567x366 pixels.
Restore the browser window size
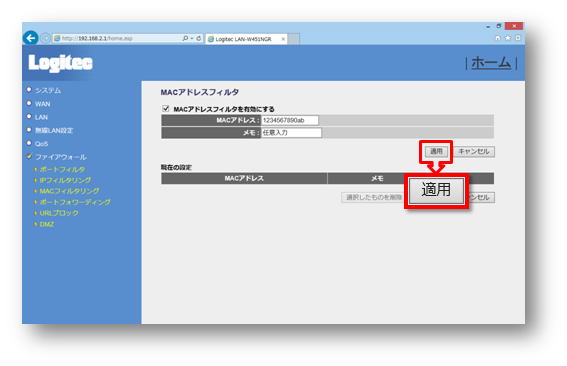(499, 26)
